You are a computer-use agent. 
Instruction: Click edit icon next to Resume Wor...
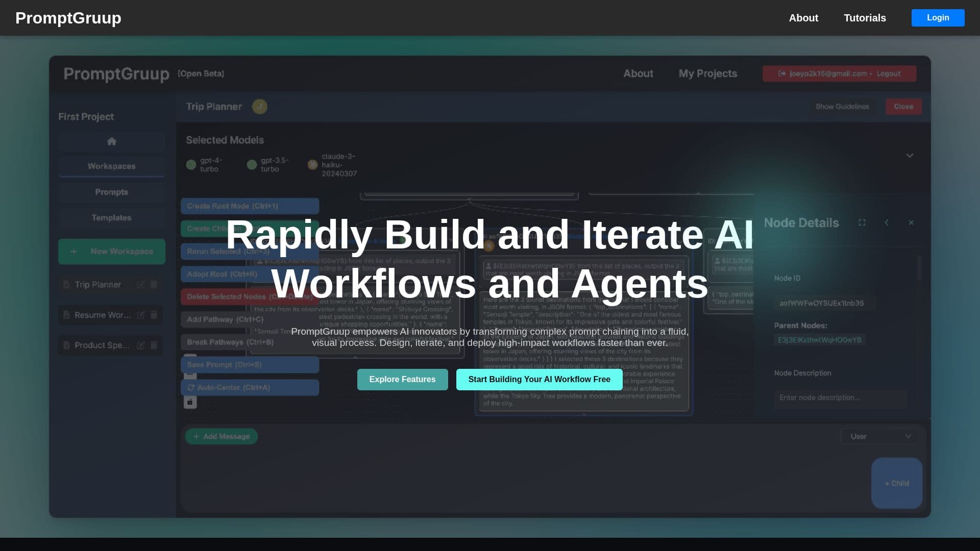[140, 315]
